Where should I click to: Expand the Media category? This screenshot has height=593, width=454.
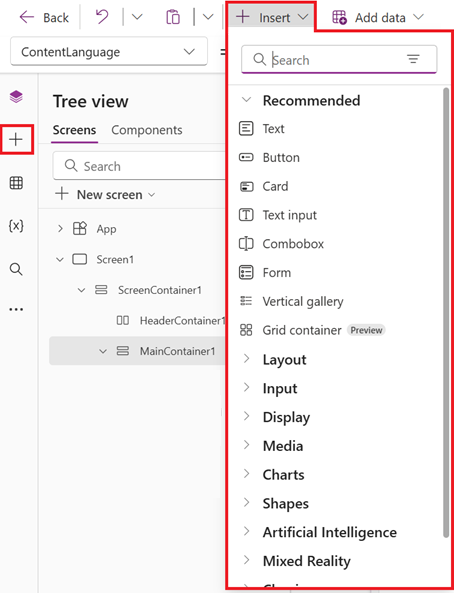[x=246, y=445]
